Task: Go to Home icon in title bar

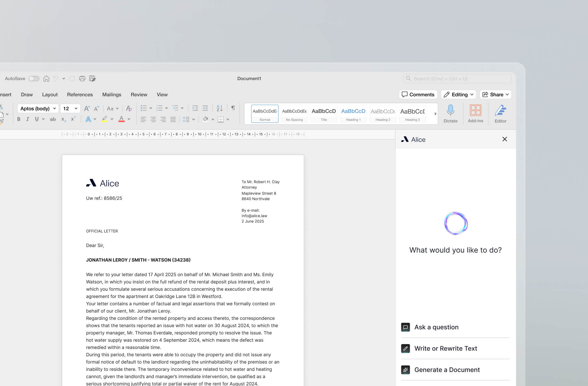Action: pos(46,79)
